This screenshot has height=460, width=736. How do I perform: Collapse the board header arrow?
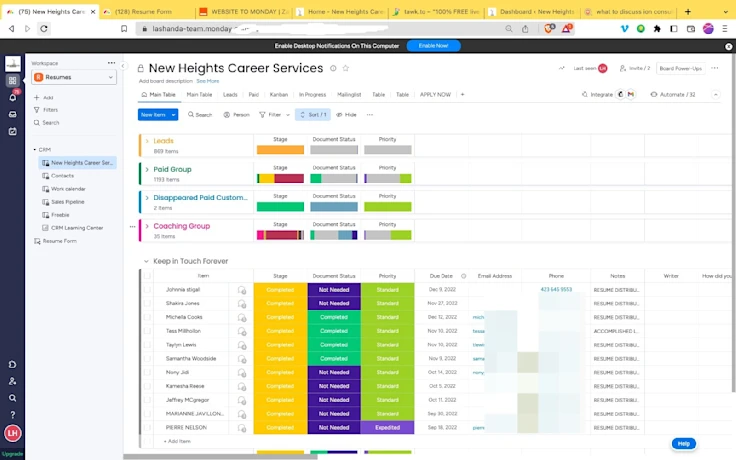[x=715, y=94]
